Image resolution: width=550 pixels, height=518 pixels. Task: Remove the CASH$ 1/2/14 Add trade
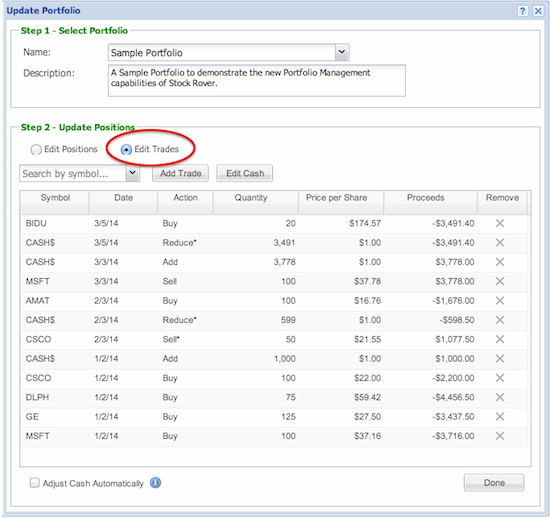pos(500,358)
